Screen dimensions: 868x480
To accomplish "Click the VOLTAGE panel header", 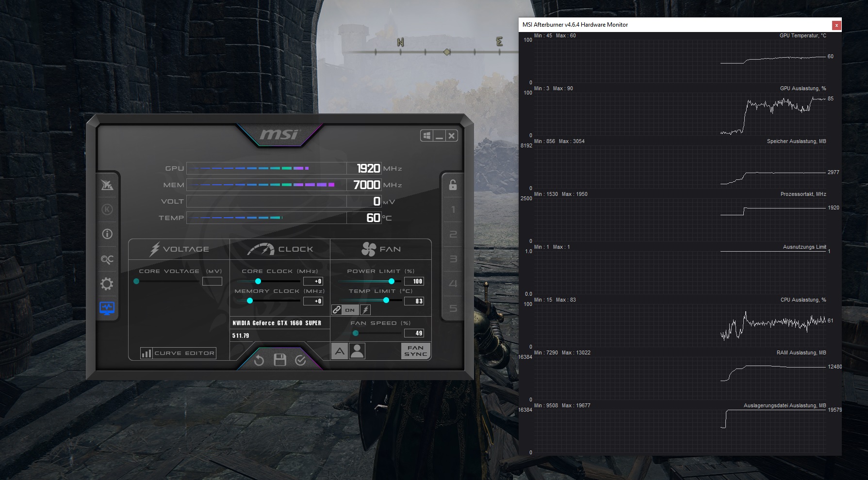I will click(x=179, y=249).
